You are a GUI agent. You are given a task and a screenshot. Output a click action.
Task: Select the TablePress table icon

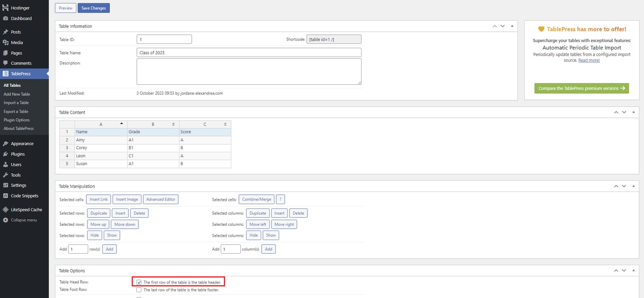coord(5,74)
